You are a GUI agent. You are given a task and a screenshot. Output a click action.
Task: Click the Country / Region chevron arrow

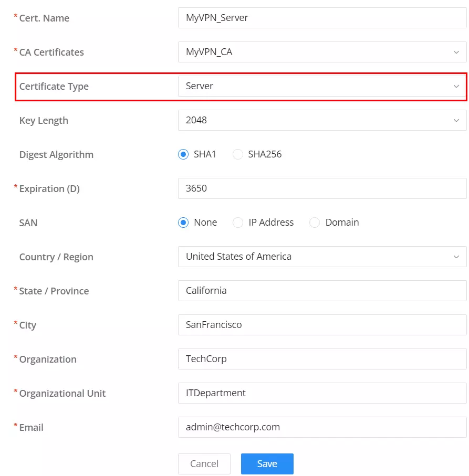pyautogui.click(x=456, y=257)
